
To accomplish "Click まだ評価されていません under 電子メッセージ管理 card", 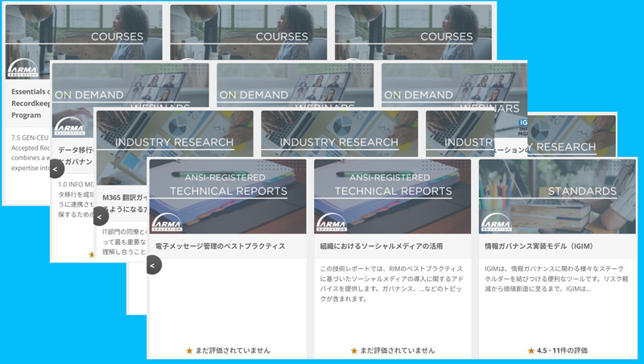I will point(228,350).
